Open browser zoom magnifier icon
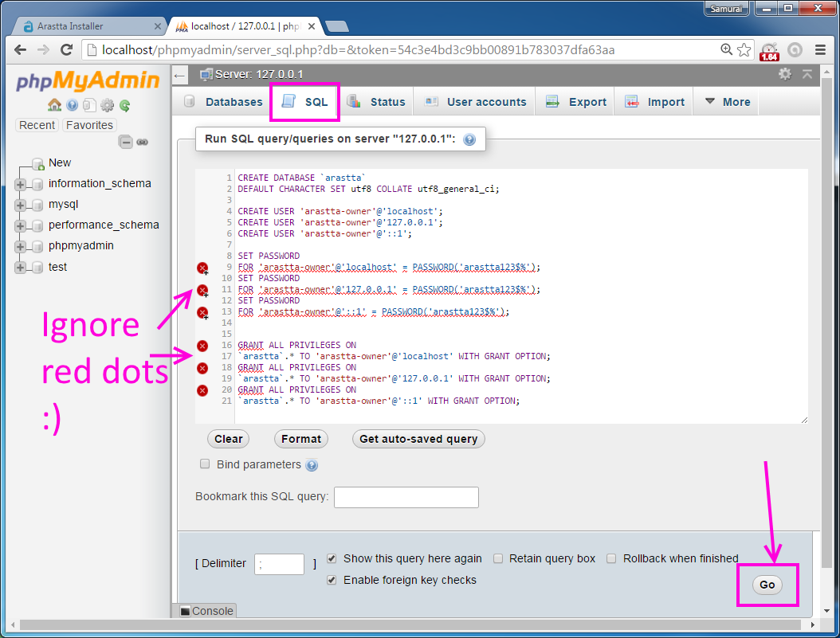 (x=726, y=49)
